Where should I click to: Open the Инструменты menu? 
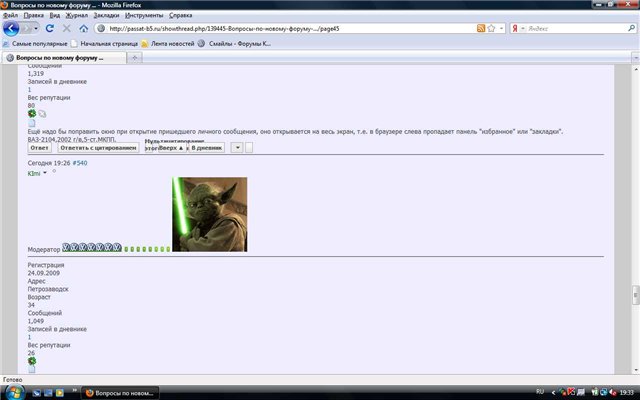tap(144, 16)
